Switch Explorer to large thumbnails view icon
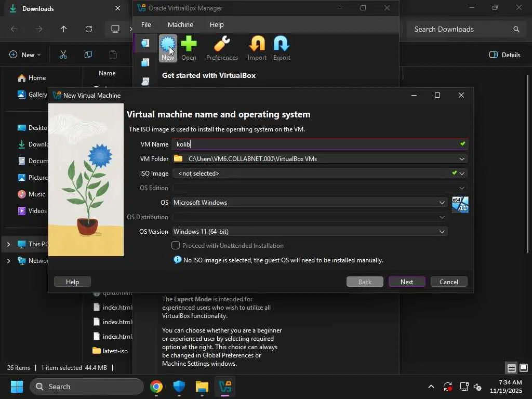Image resolution: width=532 pixels, height=399 pixels. [524, 368]
